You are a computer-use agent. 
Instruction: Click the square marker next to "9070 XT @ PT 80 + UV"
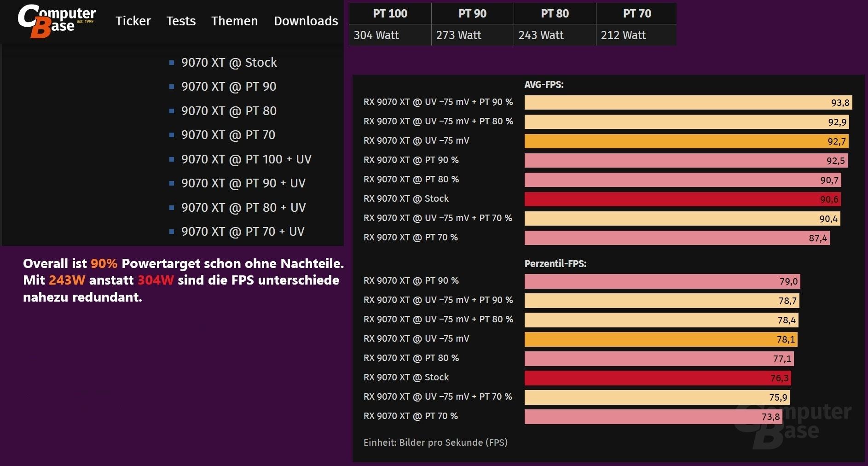tap(172, 207)
